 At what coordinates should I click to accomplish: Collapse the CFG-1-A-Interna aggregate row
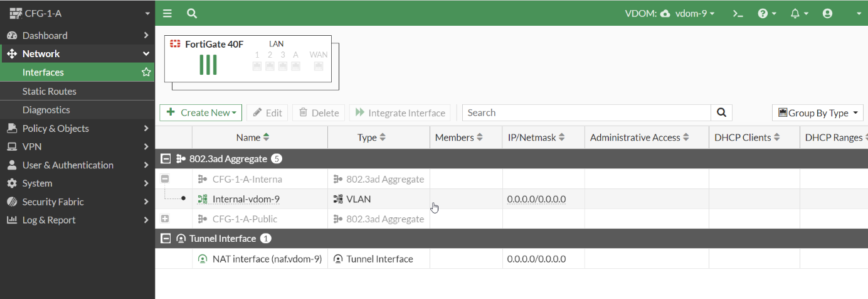tap(166, 179)
